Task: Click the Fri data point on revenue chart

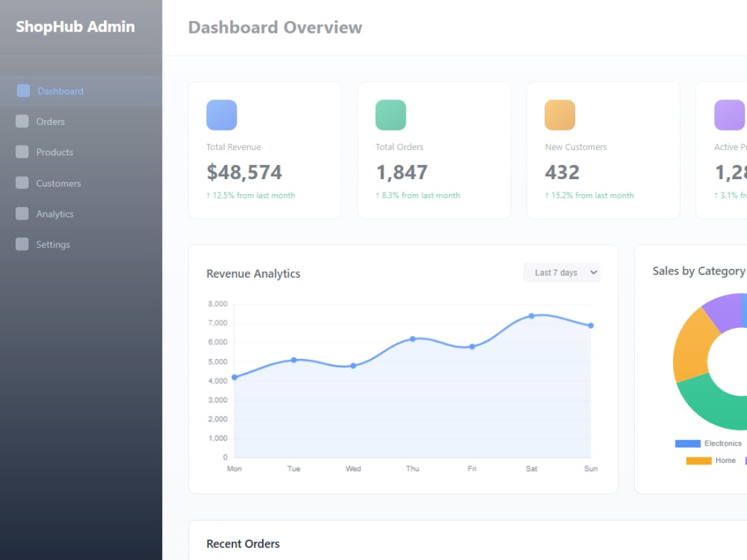Action: coord(471,346)
